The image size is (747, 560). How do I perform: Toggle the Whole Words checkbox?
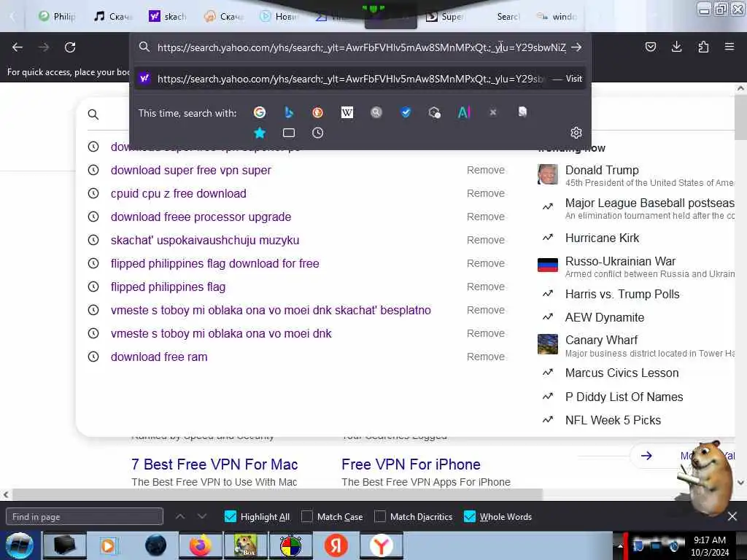tap(469, 516)
